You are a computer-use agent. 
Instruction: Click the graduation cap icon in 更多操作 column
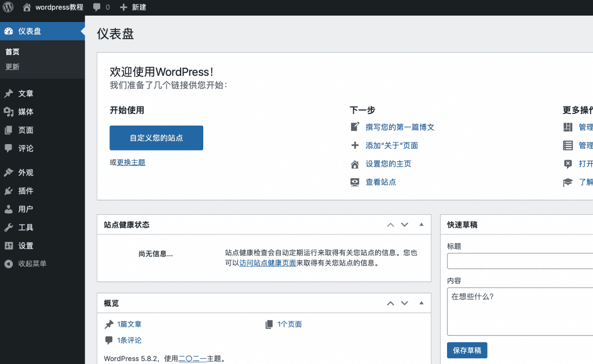click(568, 182)
